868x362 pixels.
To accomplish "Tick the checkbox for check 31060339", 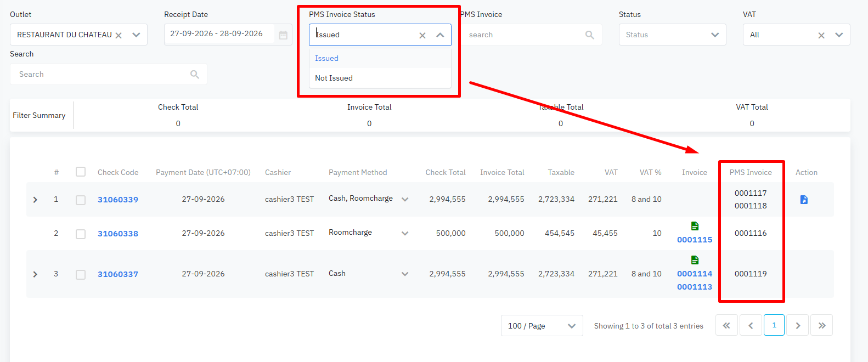I will tap(81, 200).
